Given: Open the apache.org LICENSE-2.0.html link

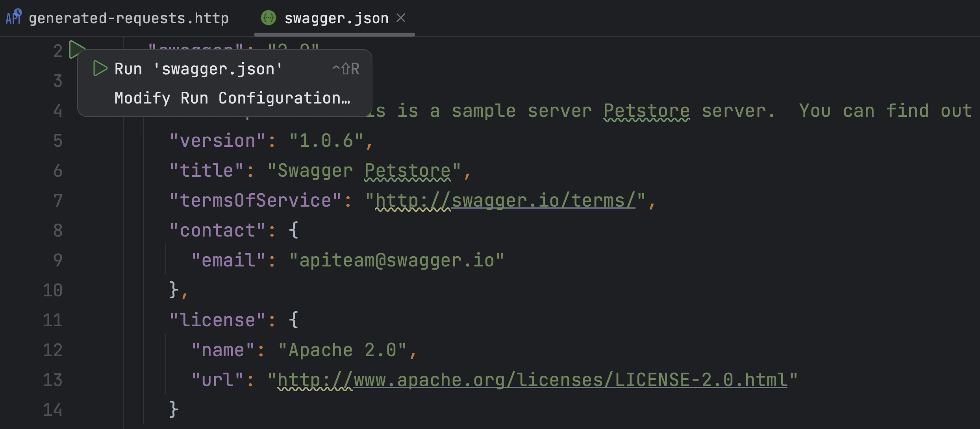Looking at the screenshot, I should (x=551, y=380).
